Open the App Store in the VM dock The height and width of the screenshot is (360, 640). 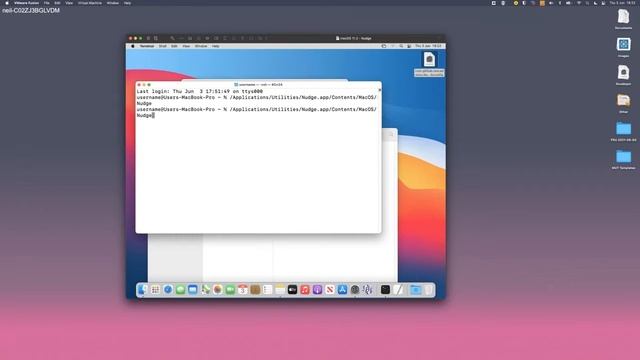click(x=342, y=290)
